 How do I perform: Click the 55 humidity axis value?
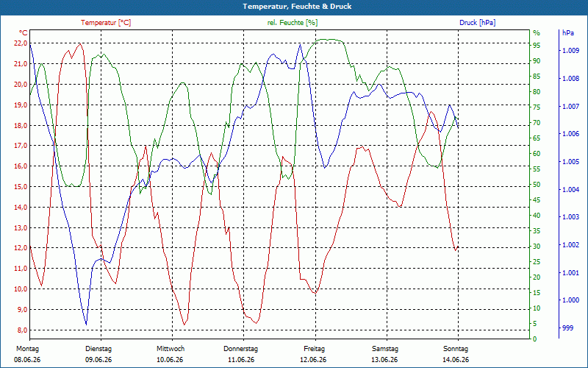537,169
